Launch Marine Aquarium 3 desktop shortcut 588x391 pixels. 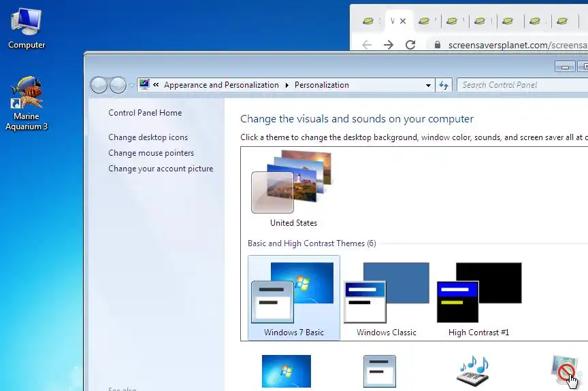coord(27,103)
